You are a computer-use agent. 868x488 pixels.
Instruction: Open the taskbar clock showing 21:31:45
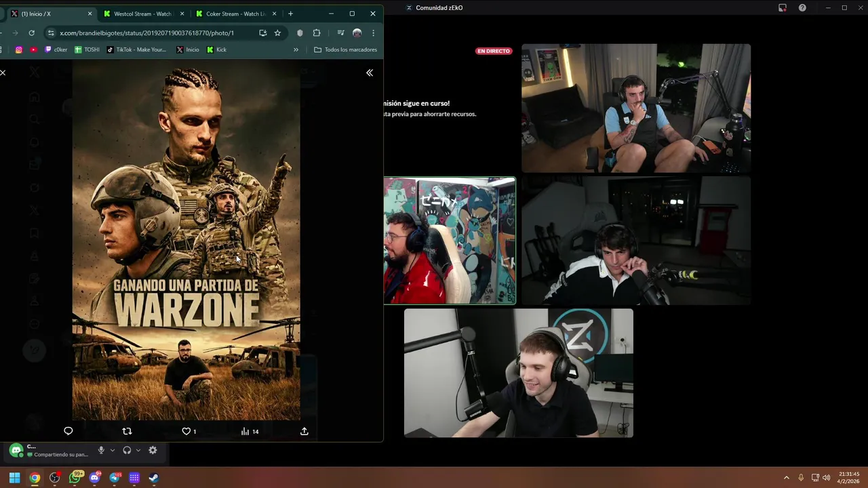pos(849,478)
